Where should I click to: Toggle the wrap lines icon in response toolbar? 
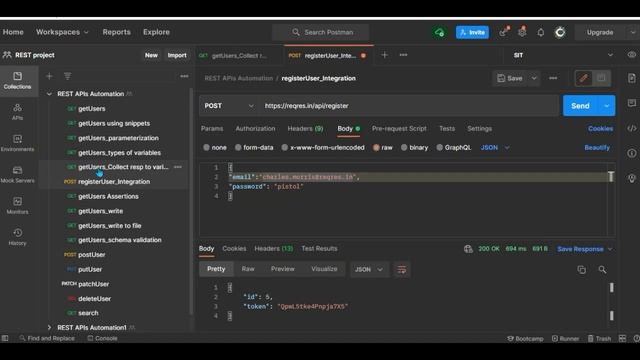[x=402, y=269]
